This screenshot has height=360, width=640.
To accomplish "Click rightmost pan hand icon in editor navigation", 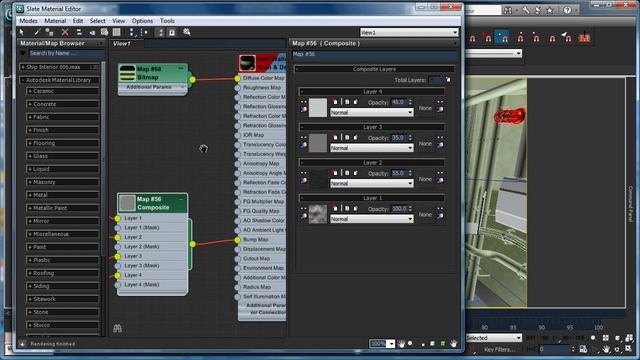I will point(453,344).
